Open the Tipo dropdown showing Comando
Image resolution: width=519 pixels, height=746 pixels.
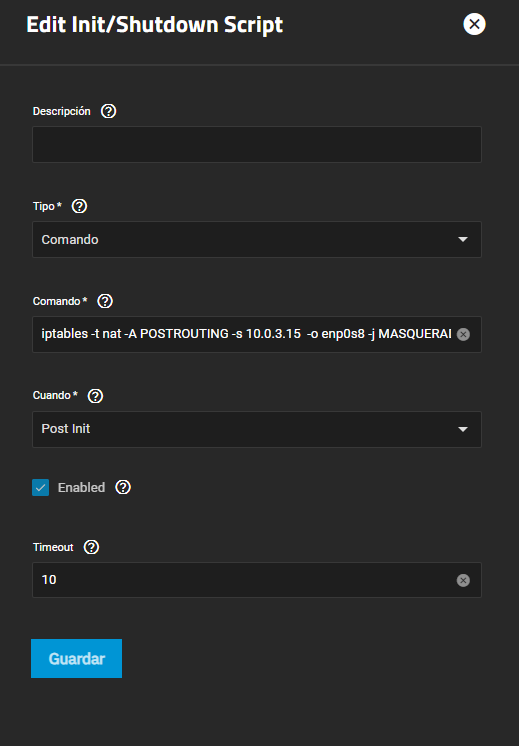[x=257, y=239]
